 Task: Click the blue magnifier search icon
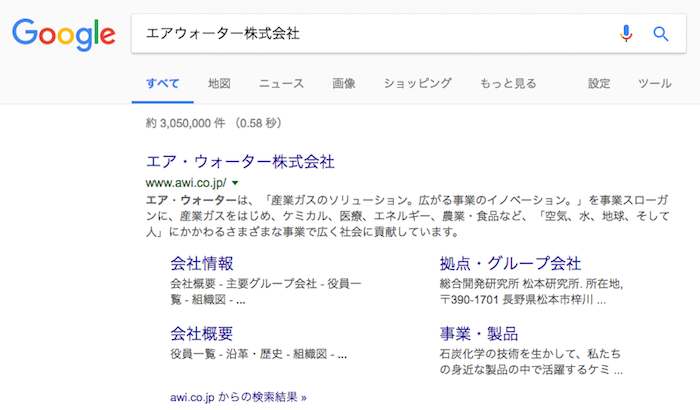(x=660, y=33)
